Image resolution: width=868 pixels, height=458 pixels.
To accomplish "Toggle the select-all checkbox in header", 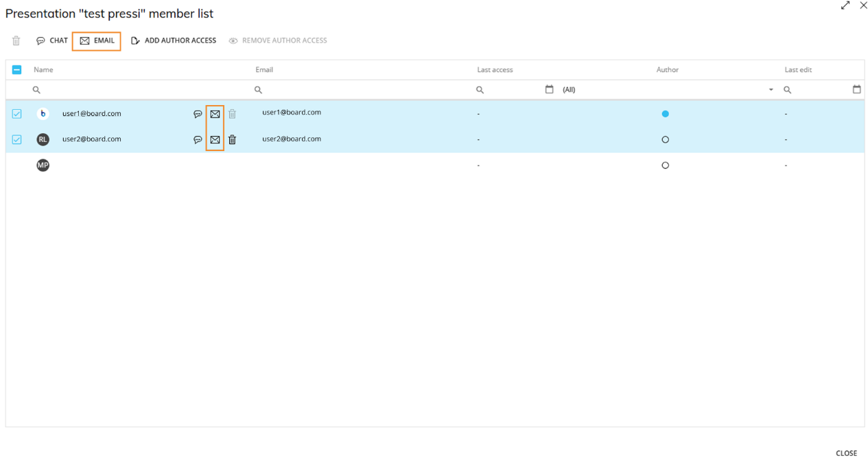I will (x=17, y=70).
